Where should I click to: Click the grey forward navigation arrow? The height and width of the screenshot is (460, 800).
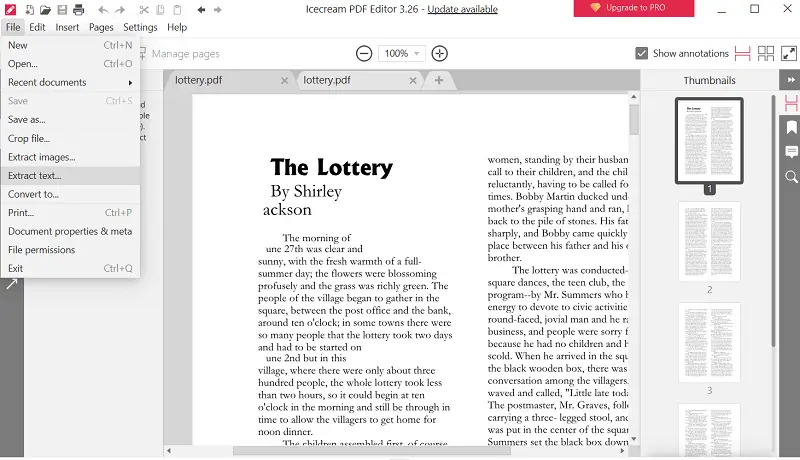pyautogui.click(x=218, y=10)
